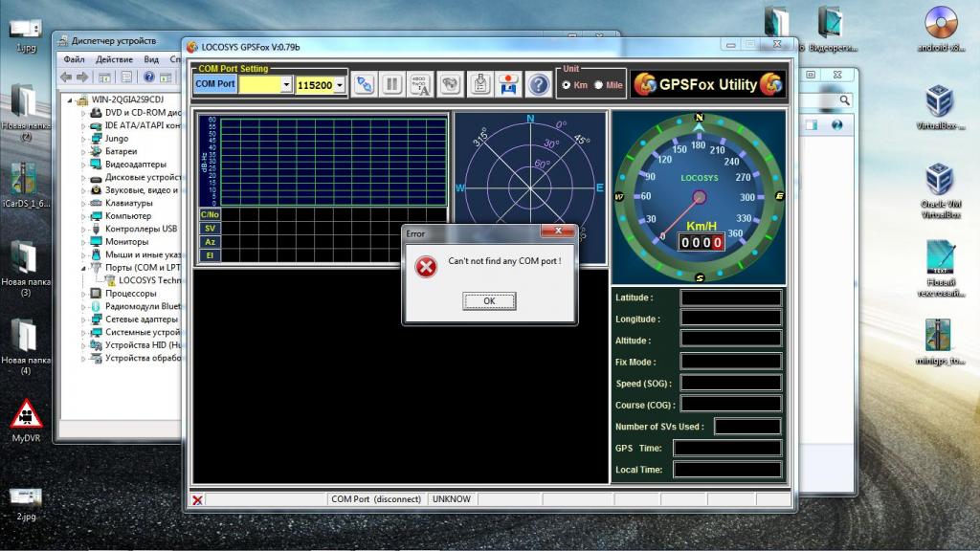
Task: Click the floppy disk save icon
Action: [x=508, y=84]
